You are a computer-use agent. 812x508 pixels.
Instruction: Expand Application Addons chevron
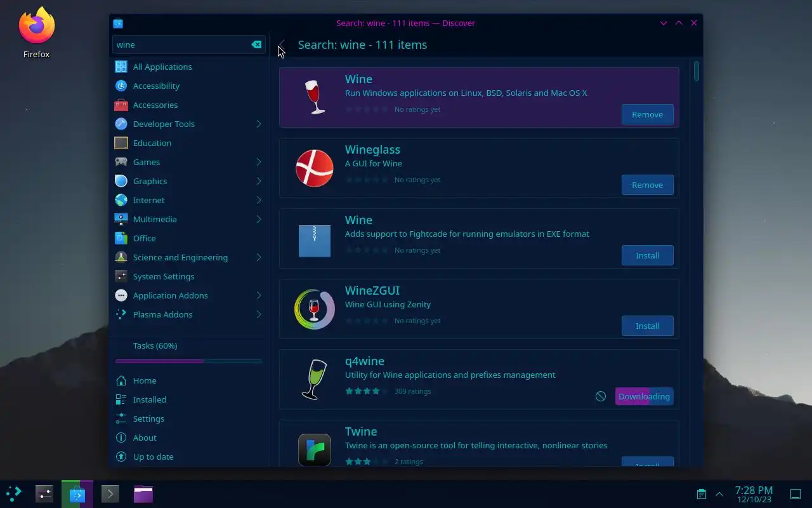pyautogui.click(x=259, y=295)
